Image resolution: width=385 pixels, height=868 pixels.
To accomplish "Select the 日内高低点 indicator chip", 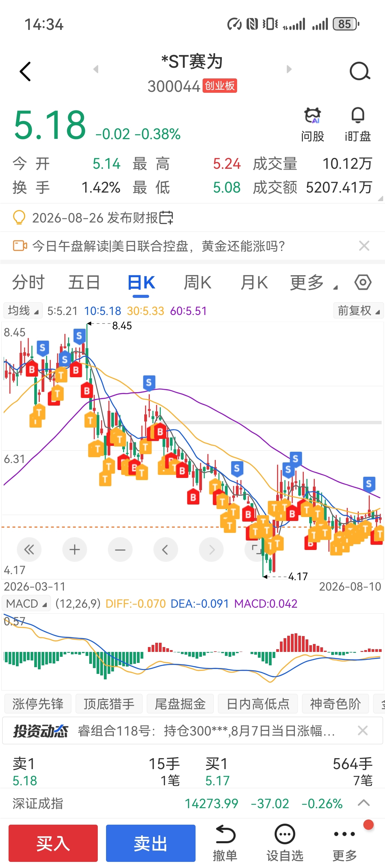I will (x=258, y=704).
